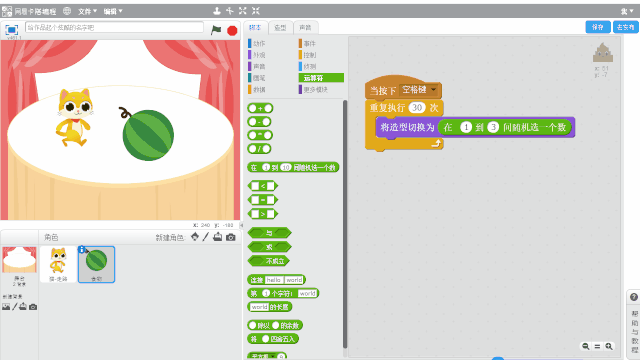
Task: Select the watermelon sprite thumbnail
Action: [96, 264]
